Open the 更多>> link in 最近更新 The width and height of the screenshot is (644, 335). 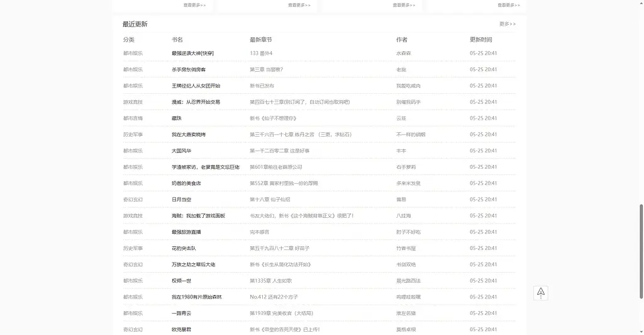coord(507,24)
